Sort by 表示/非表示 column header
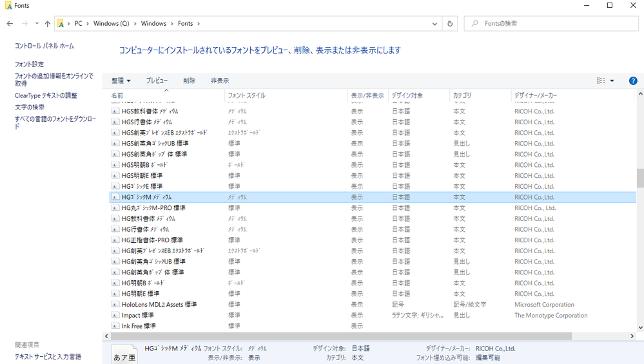This screenshot has height=364, width=644. (367, 95)
